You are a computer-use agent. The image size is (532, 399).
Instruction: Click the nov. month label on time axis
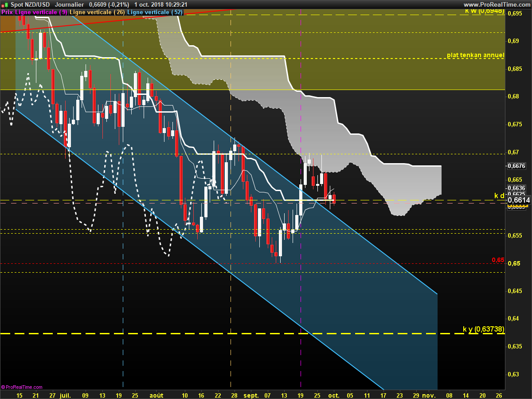(429, 395)
